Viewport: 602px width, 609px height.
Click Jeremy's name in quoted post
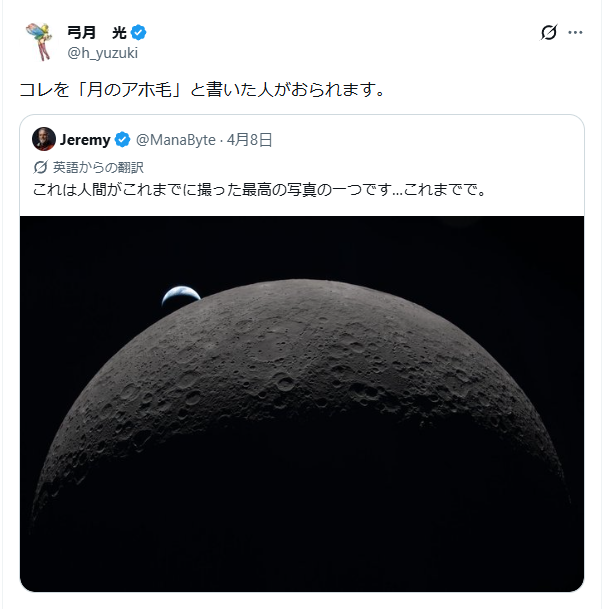(x=85, y=140)
